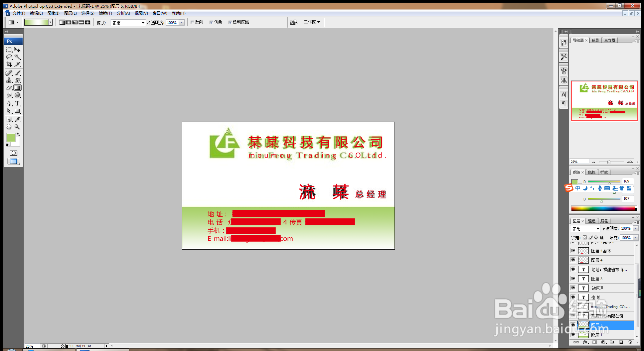Image resolution: width=644 pixels, height=351 pixels.
Task: Delete the selected layer via trash button
Action: point(630,342)
